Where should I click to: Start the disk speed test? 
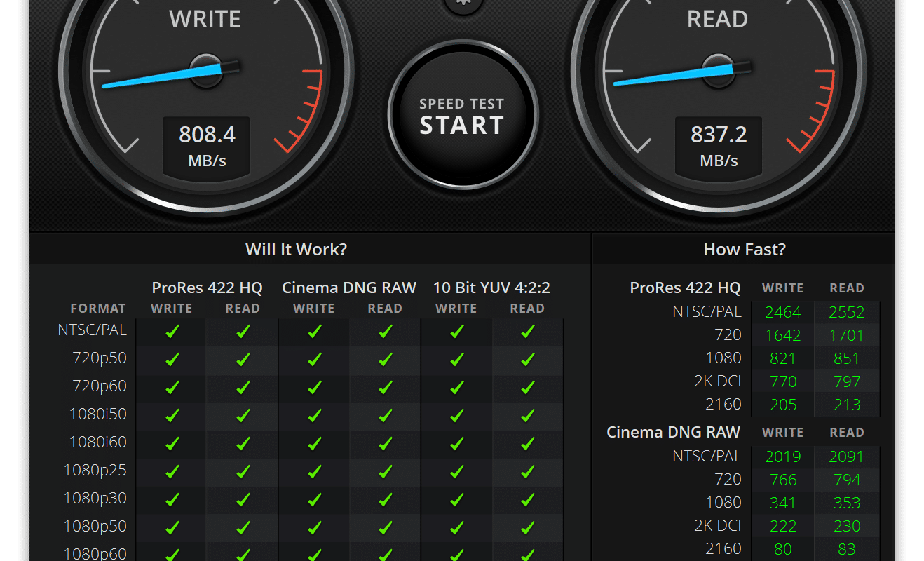(462, 116)
